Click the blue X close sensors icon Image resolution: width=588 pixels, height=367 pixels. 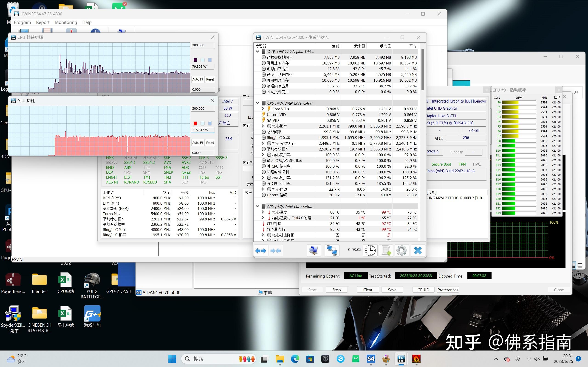418,250
